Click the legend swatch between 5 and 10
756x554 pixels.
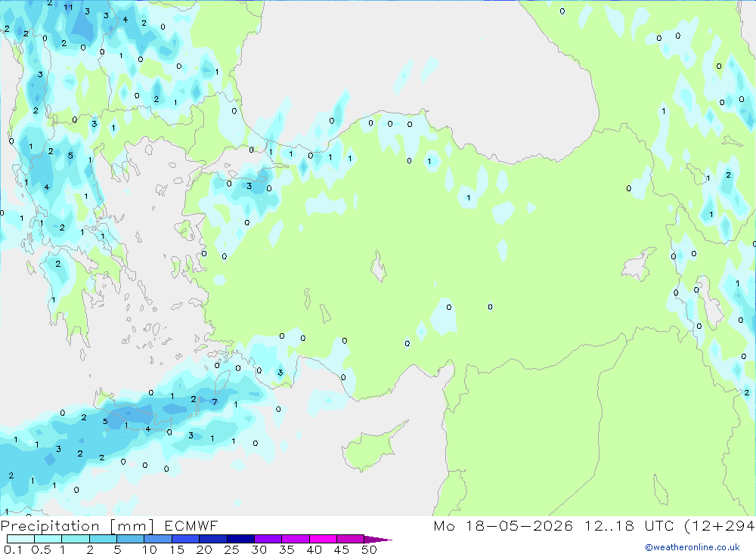131,539
